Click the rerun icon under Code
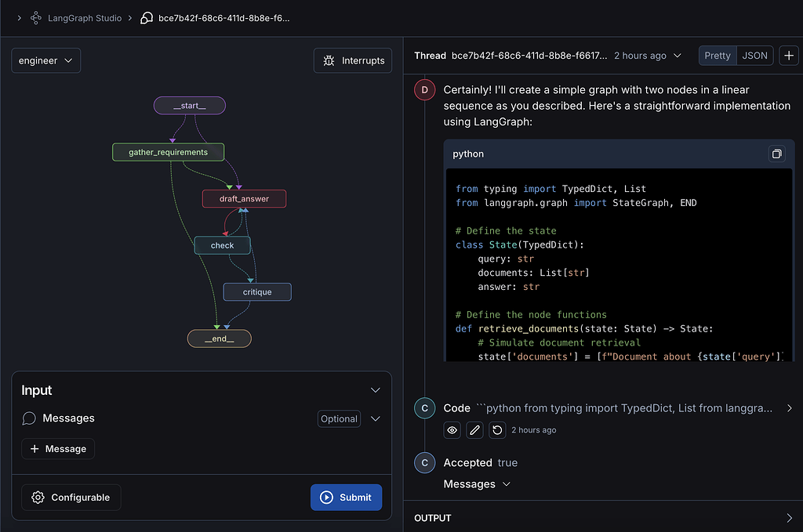803x532 pixels. (x=496, y=430)
